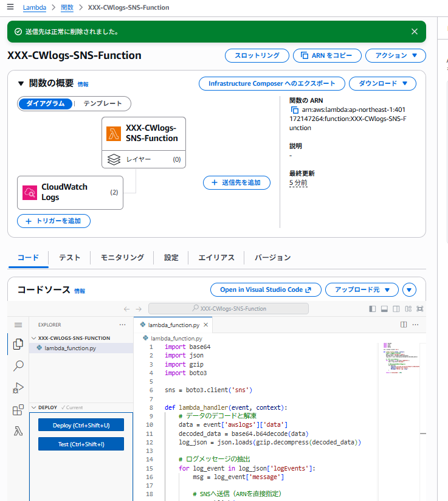This screenshot has width=448, height=501.
Task: Toggle primary sidebar layout icon
Action: tap(372, 309)
